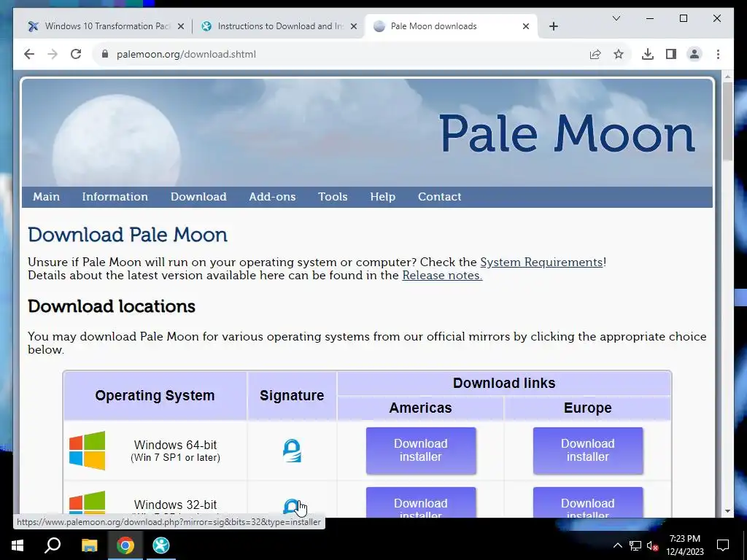Image resolution: width=747 pixels, height=560 pixels.
Task: Open the clock showing 7:23 PM
Action: [685, 545]
